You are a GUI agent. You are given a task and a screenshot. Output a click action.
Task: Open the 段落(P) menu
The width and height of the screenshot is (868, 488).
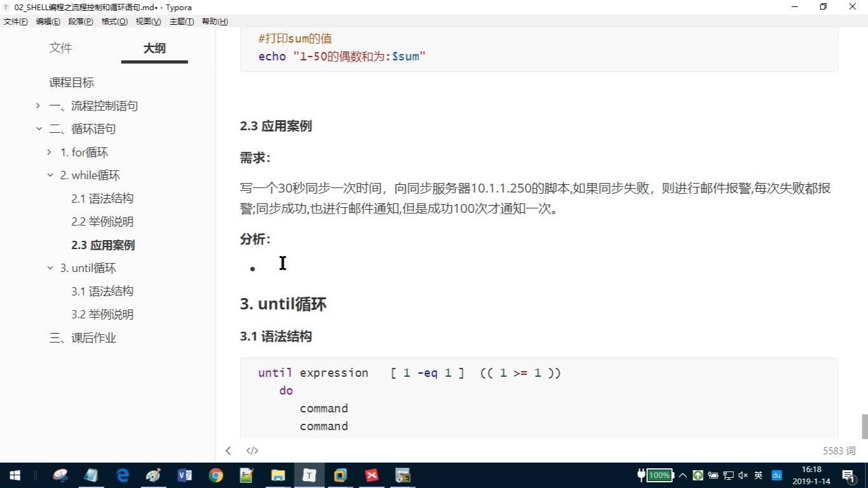tap(81, 22)
